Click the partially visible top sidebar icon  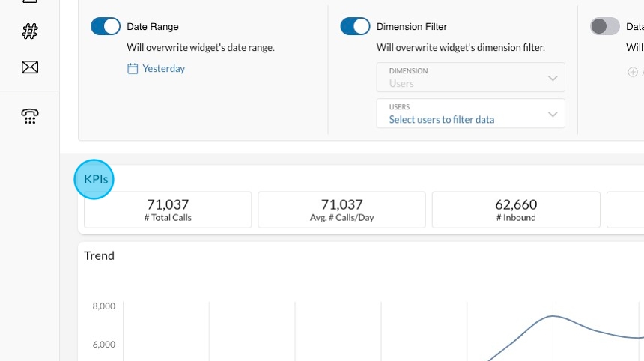[x=30, y=3]
